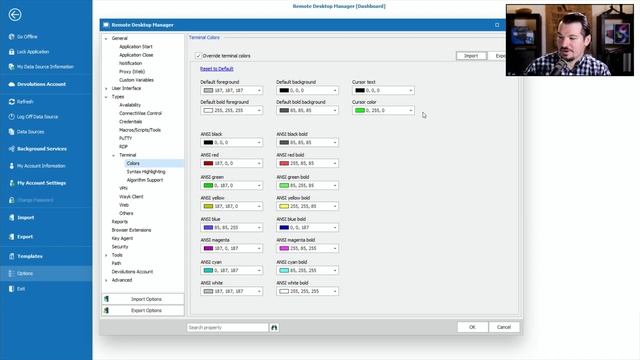Open Cursor color dropdown
Screen dimensions: 640x360
tap(411, 111)
